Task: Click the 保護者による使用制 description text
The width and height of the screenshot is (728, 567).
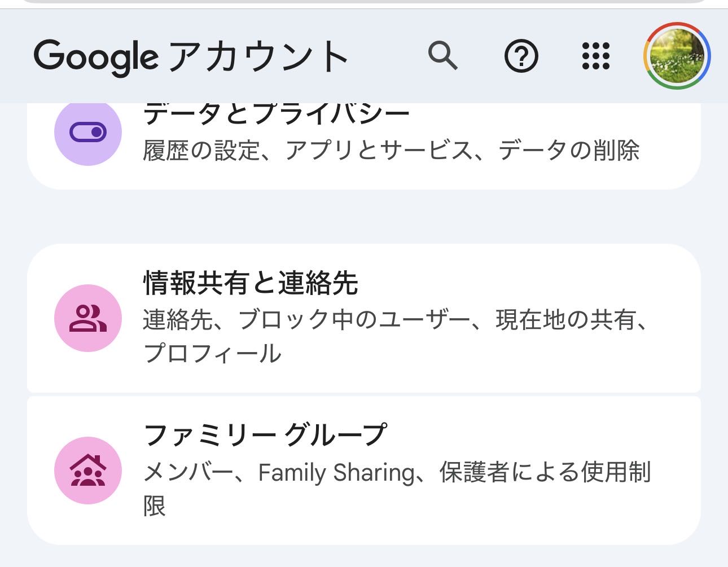Action: coord(545,472)
